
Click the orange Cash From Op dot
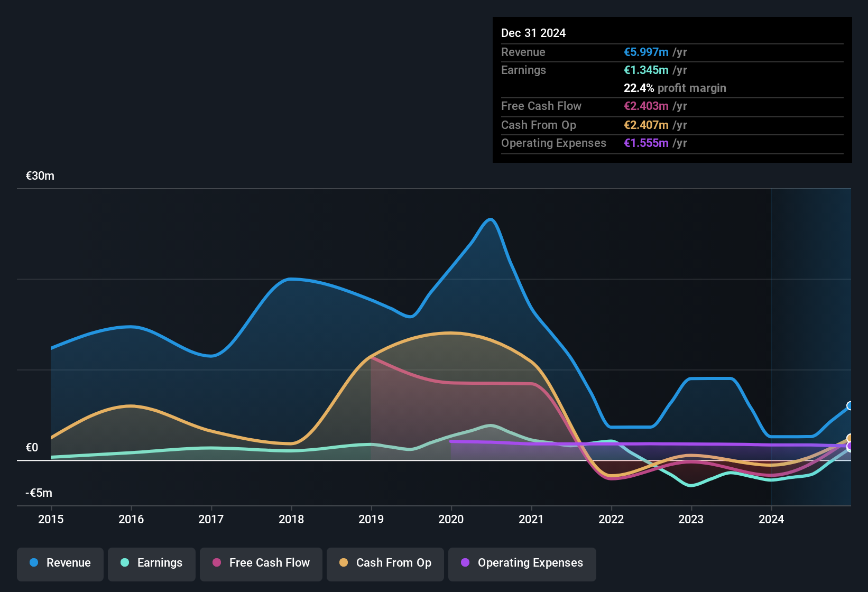coord(344,562)
